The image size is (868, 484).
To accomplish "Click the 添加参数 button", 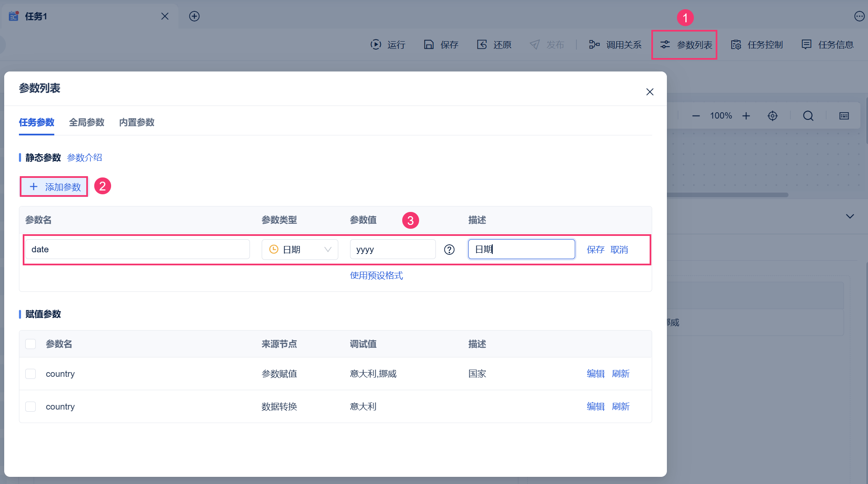I will [x=54, y=187].
